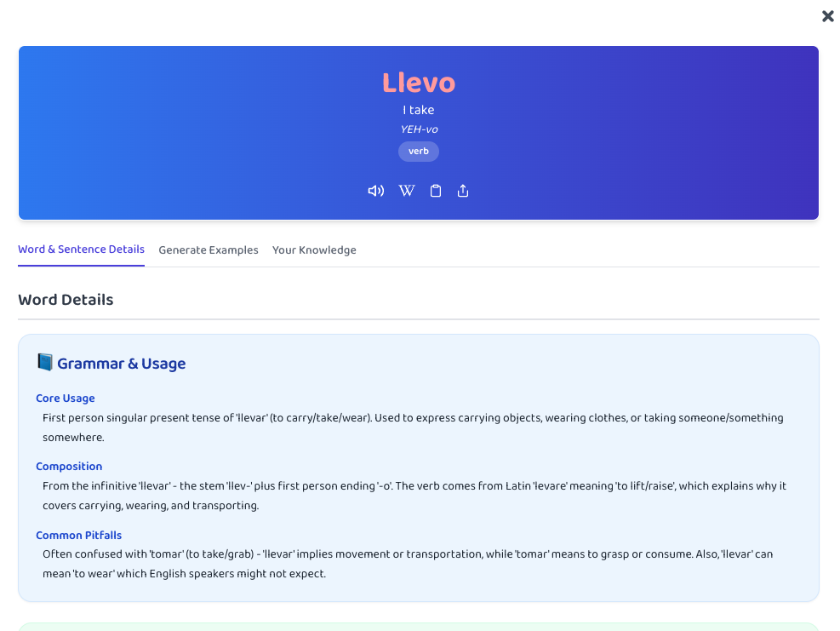Click the Llevo title in the header

[x=419, y=83]
